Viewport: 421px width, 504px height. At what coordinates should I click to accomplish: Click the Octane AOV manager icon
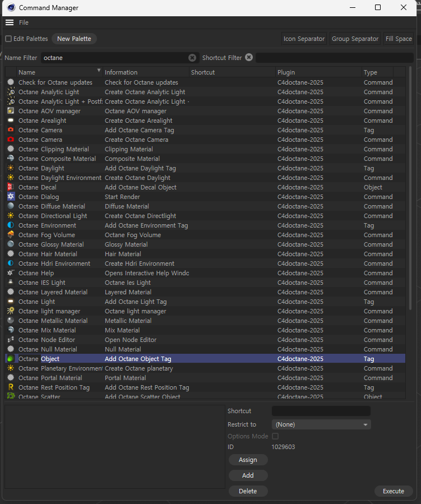click(x=11, y=111)
